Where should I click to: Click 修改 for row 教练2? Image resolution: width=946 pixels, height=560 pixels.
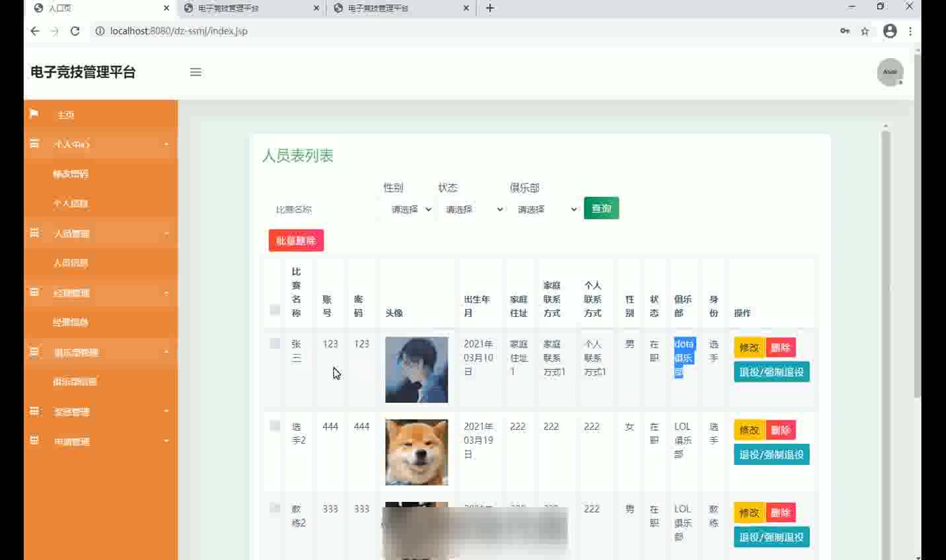click(749, 512)
